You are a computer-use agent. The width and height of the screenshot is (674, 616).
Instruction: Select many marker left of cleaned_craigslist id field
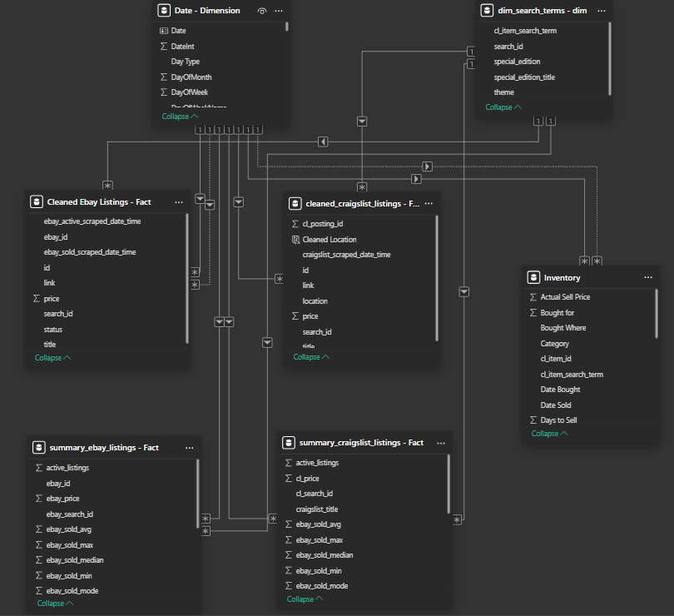tap(280, 279)
